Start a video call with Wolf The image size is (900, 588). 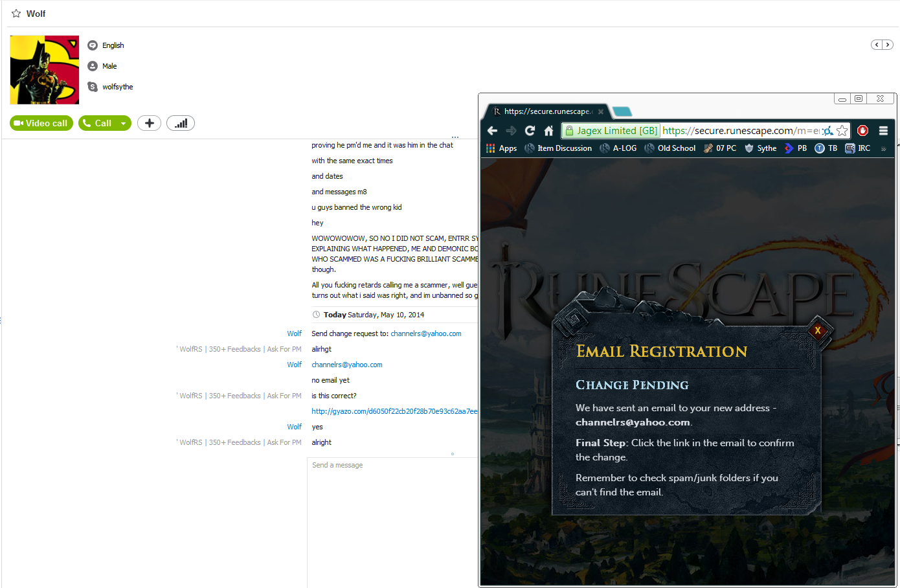[x=41, y=123]
